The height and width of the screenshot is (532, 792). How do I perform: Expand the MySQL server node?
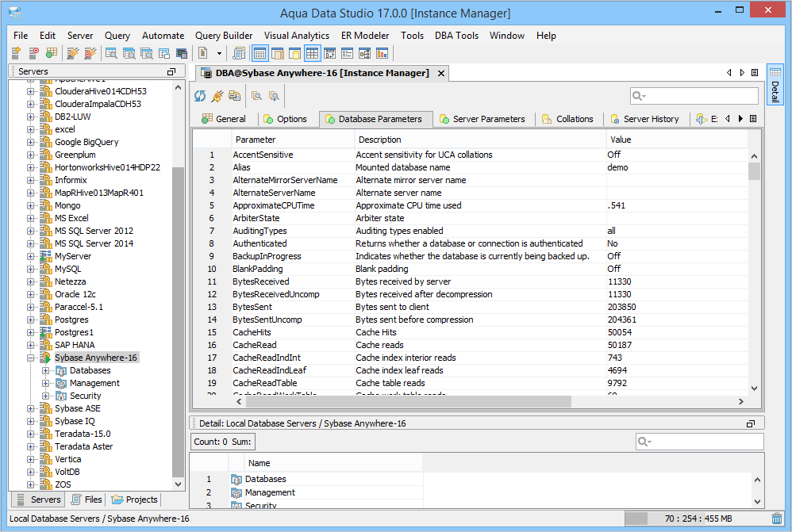click(31, 269)
